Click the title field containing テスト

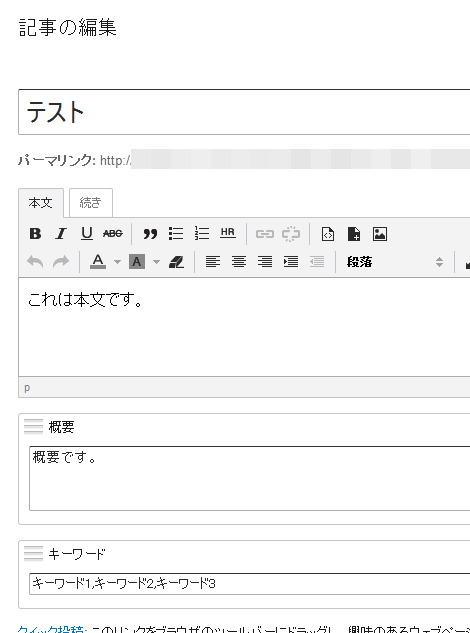point(244,112)
